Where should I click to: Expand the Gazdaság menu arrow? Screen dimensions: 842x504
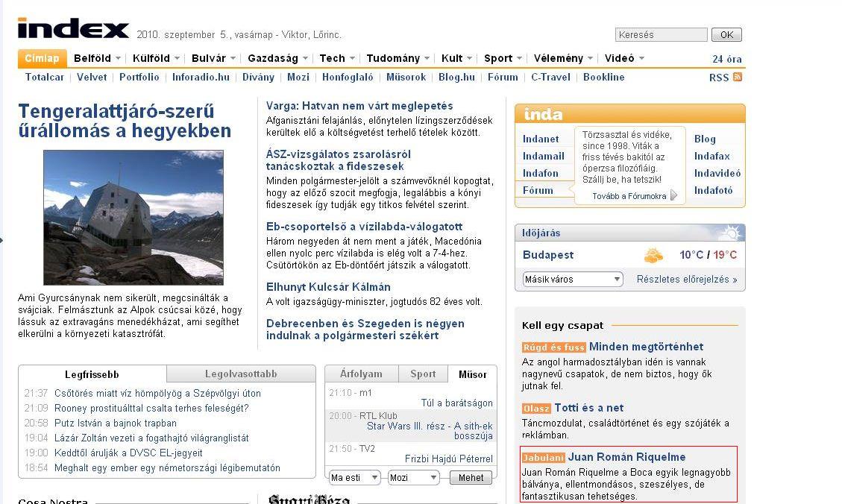[305, 58]
